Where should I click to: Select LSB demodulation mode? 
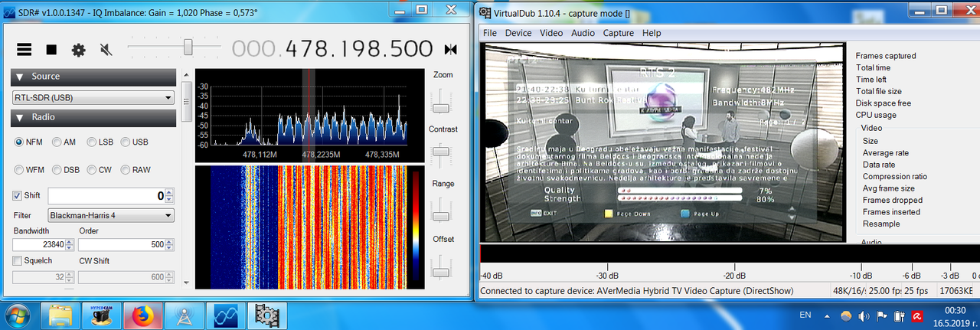pos(101,142)
